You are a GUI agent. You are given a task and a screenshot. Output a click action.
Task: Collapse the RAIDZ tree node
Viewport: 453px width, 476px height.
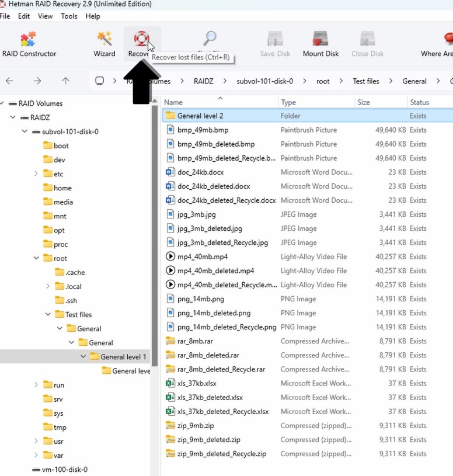[x=13, y=117]
